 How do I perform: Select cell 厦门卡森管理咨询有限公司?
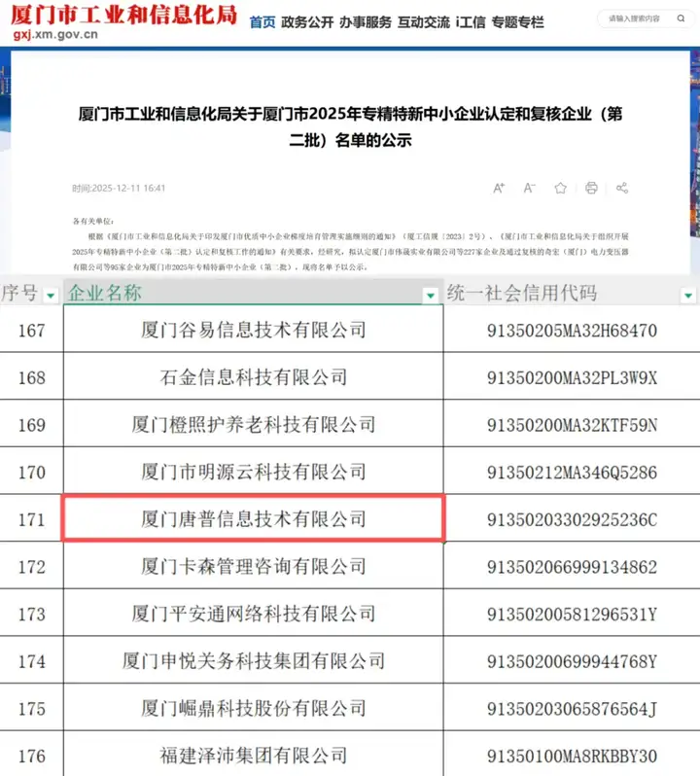[254, 566]
